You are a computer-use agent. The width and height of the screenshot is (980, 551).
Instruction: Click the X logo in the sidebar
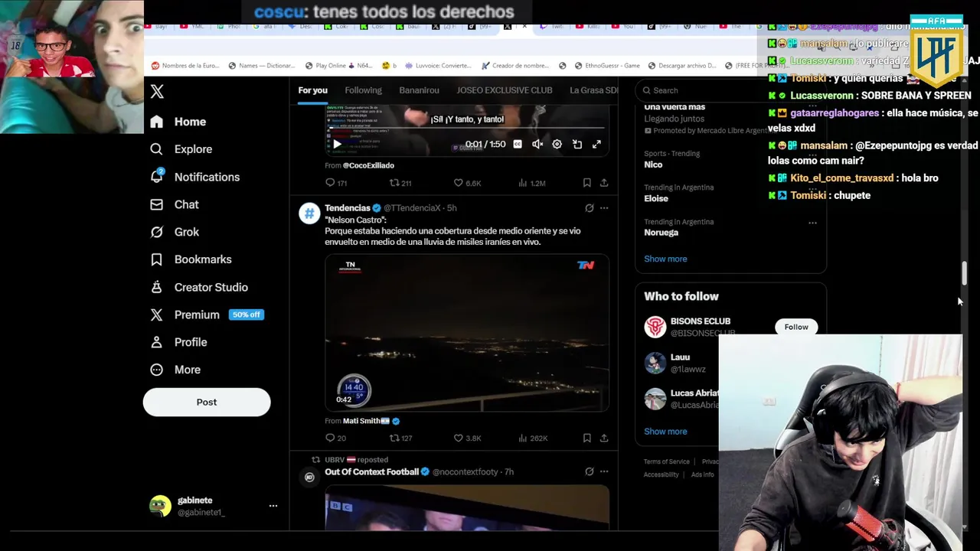[157, 91]
